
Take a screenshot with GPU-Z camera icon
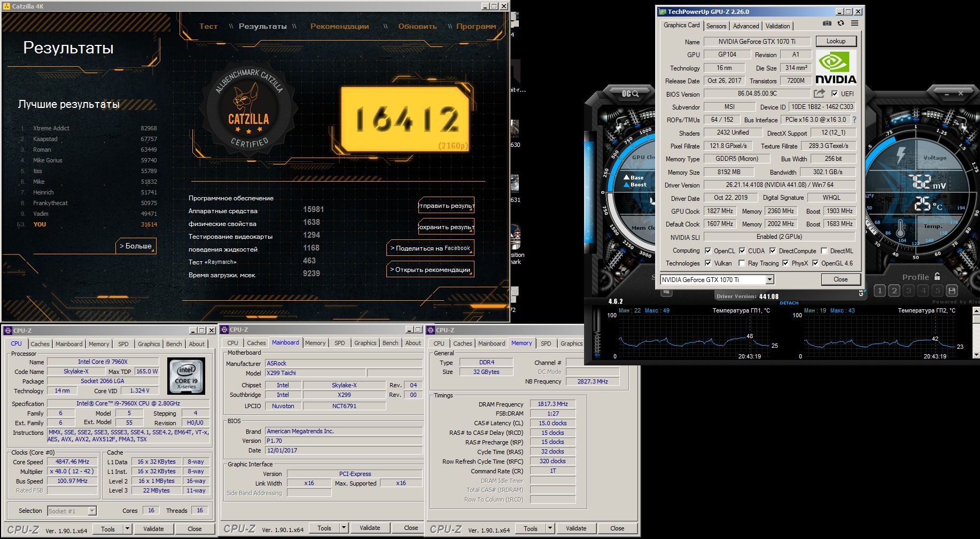[827, 24]
